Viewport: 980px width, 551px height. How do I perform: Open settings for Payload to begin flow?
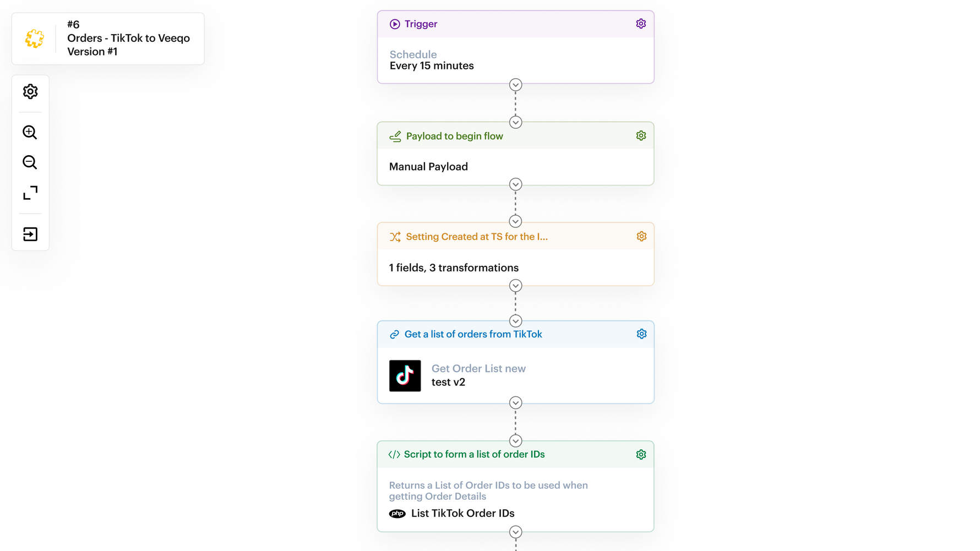click(640, 135)
